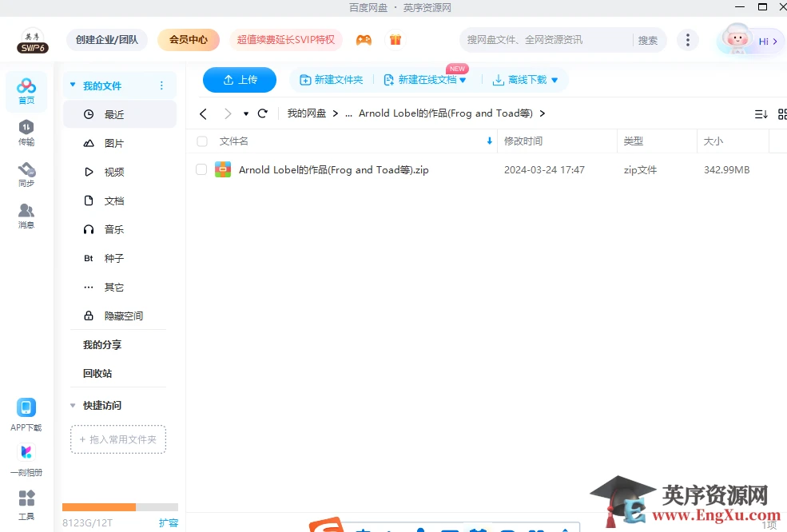
Task: Go back with the left arrow
Action: [203, 114]
